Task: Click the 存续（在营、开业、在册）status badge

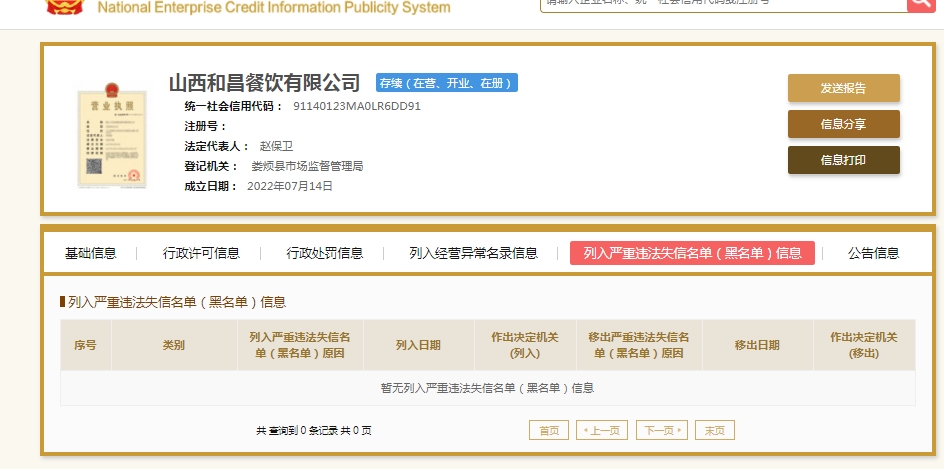Action: 447,83
